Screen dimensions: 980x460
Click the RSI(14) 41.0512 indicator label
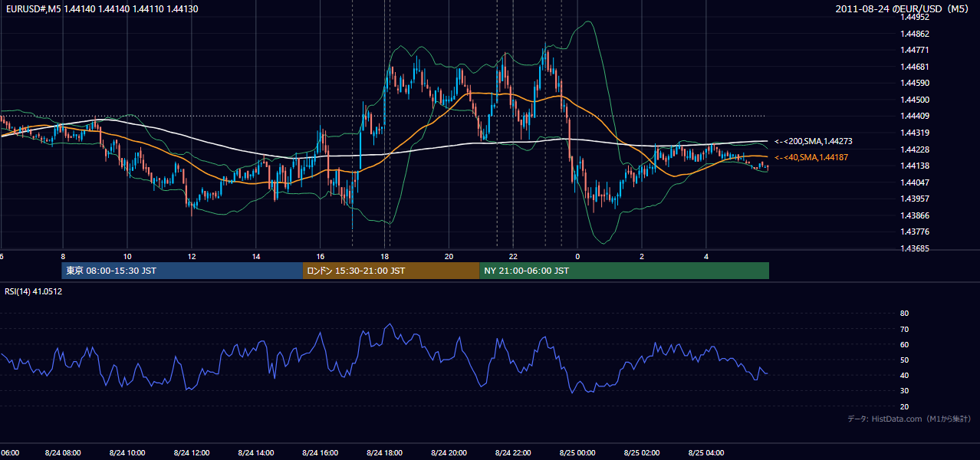tap(34, 291)
